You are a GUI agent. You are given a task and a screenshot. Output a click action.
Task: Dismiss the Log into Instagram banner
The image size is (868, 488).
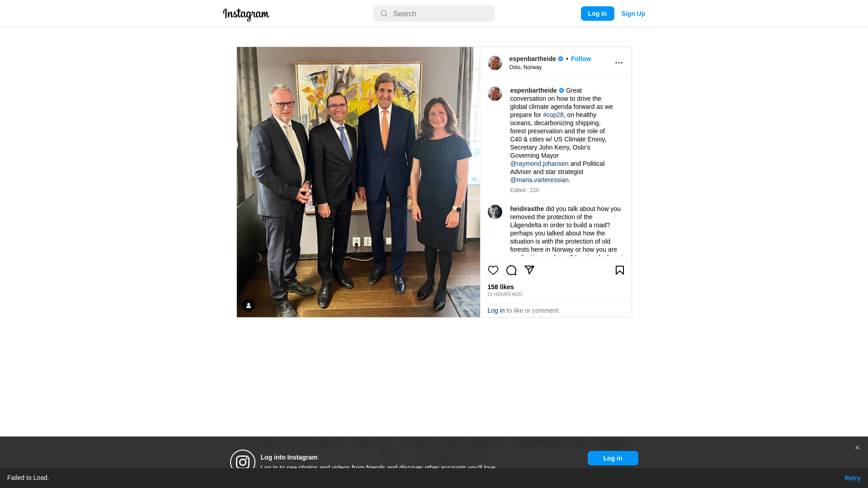(857, 448)
